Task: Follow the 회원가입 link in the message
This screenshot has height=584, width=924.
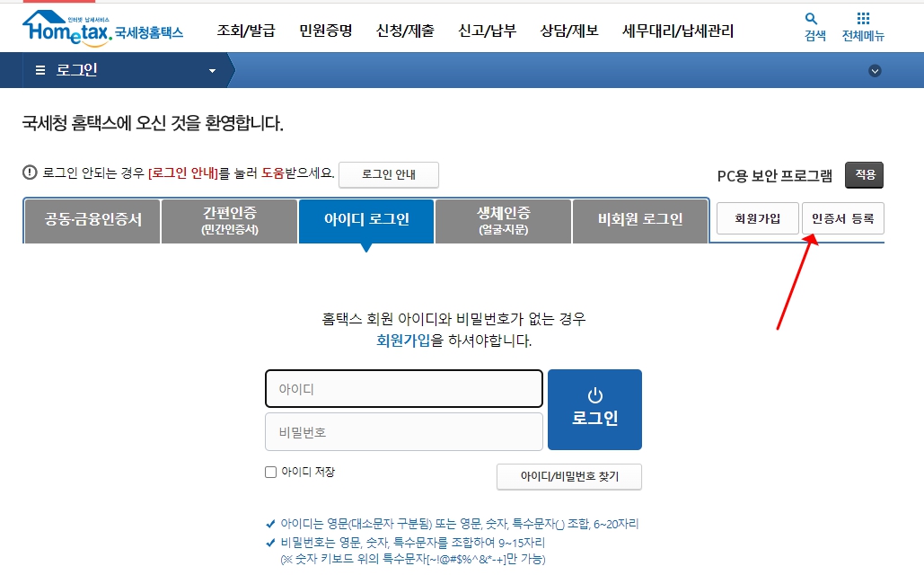Action: pos(403,341)
